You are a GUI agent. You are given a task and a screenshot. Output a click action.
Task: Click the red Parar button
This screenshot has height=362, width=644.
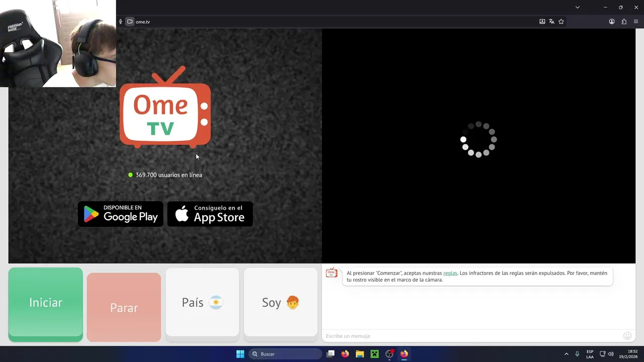[x=124, y=307]
